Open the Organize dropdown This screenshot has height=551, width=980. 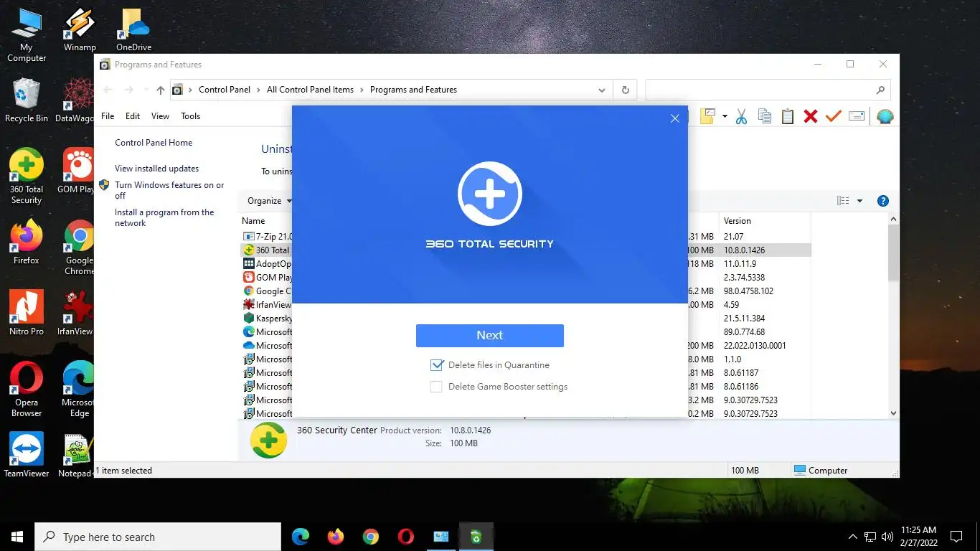pyautogui.click(x=269, y=201)
